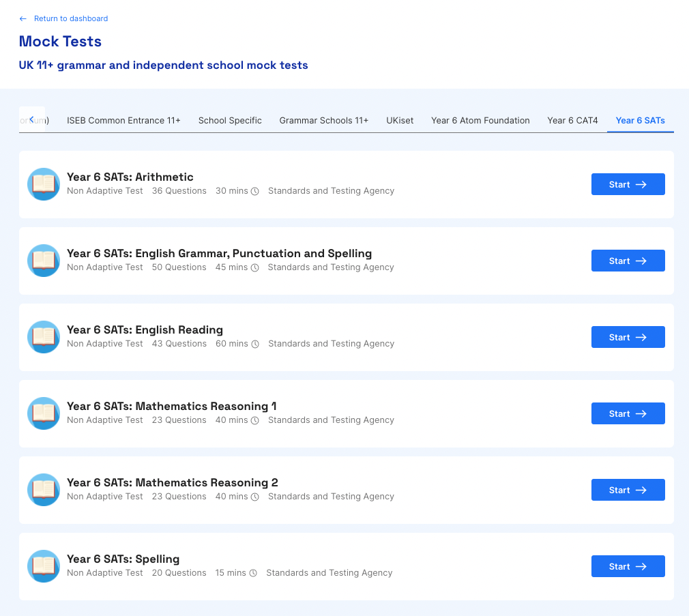The height and width of the screenshot is (616, 689).
Task: Click the 30 mins duration text
Action: [x=231, y=191]
